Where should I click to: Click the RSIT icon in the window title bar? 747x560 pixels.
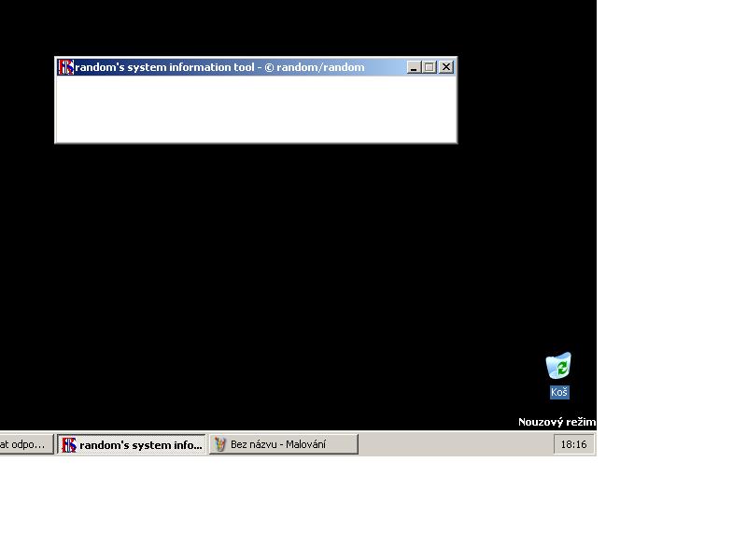pos(65,67)
